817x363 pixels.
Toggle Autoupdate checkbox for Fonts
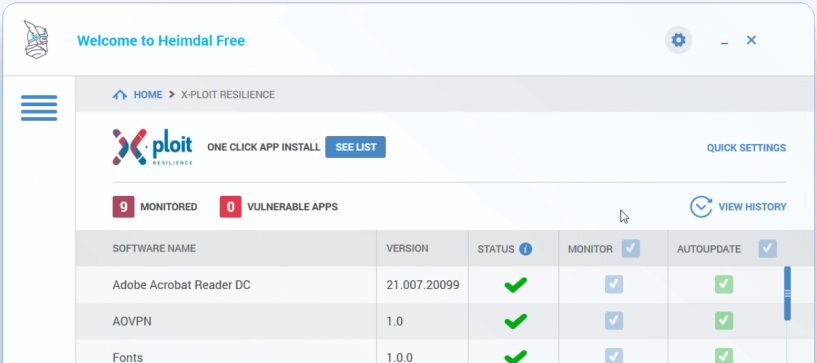click(724, 356)
